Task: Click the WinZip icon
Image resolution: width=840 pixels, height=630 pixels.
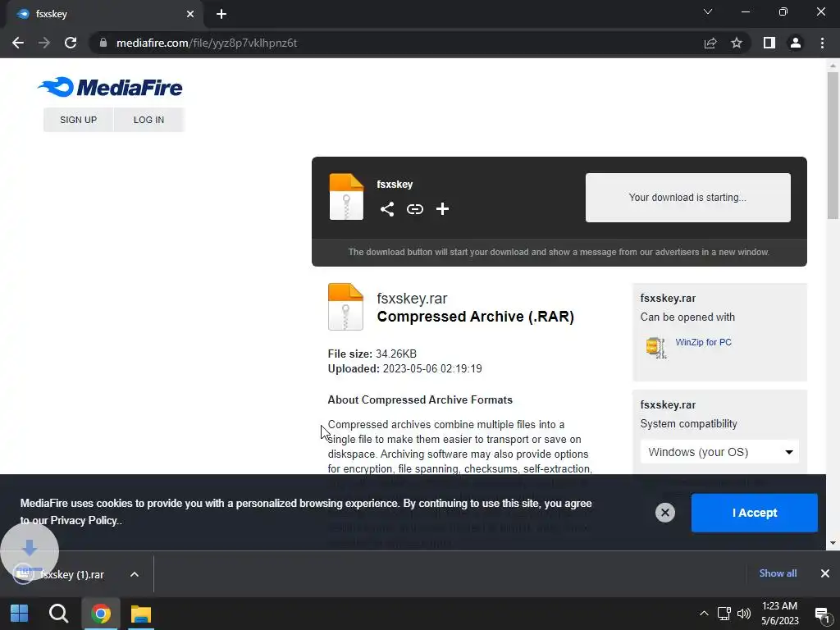Action: pos(656,347)
